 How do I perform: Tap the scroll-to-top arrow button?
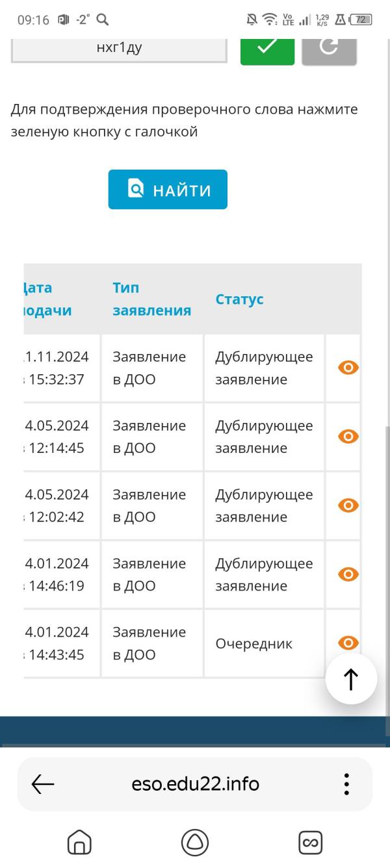(x=351, y=679)
